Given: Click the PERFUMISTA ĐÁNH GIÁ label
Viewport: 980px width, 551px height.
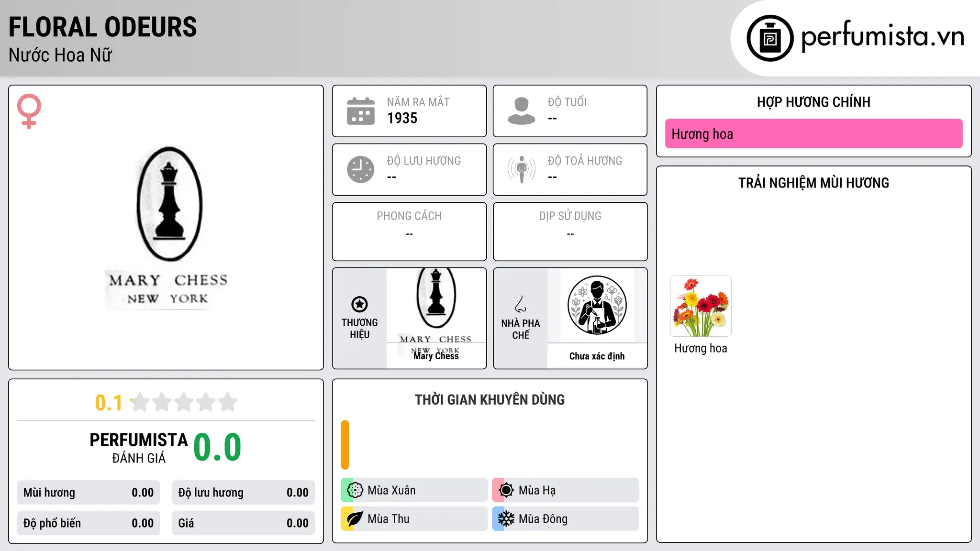Looking at the screenshot, I should (x=139, y=448).
